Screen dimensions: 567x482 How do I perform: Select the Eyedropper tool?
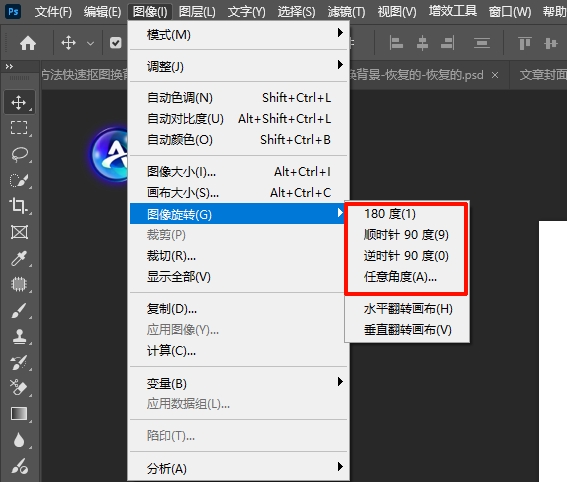pos(19,258)
